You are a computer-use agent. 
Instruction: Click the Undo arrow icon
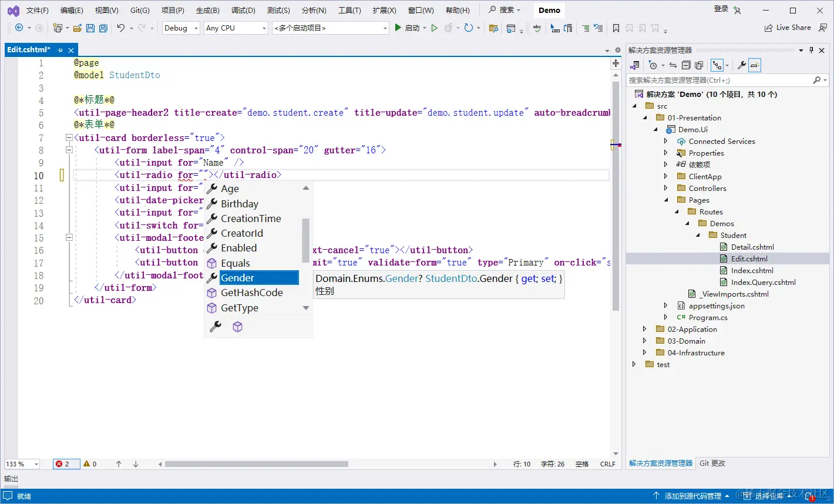click(x=120, y=28)
